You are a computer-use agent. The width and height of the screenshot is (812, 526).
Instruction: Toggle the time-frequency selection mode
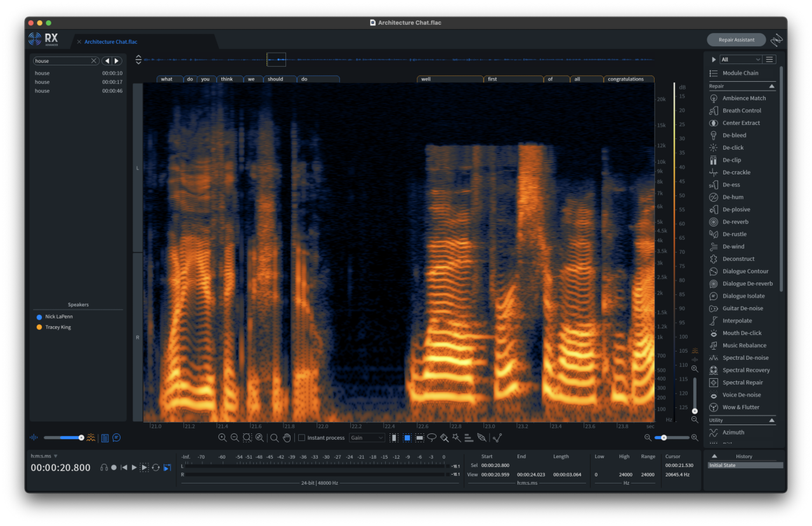click(x=407, y=438)
